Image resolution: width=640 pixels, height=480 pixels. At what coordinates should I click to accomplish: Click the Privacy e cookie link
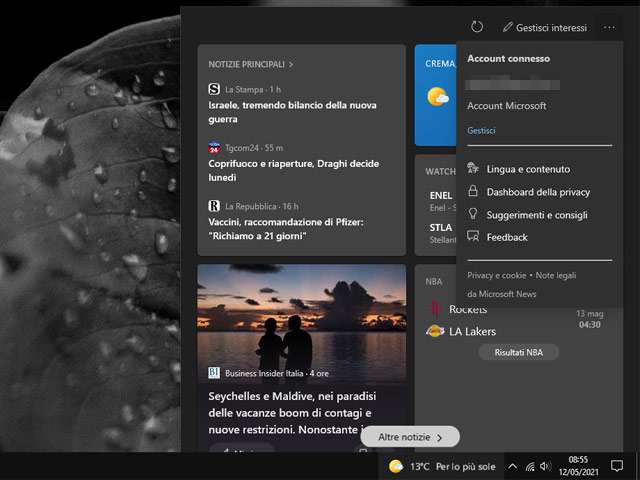pos(496,275)
